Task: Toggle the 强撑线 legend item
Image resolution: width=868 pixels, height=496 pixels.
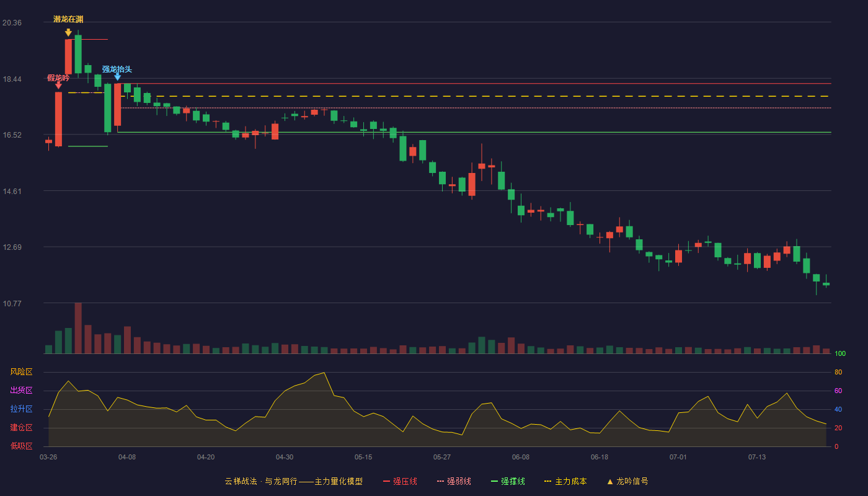Action: (508, 481)
